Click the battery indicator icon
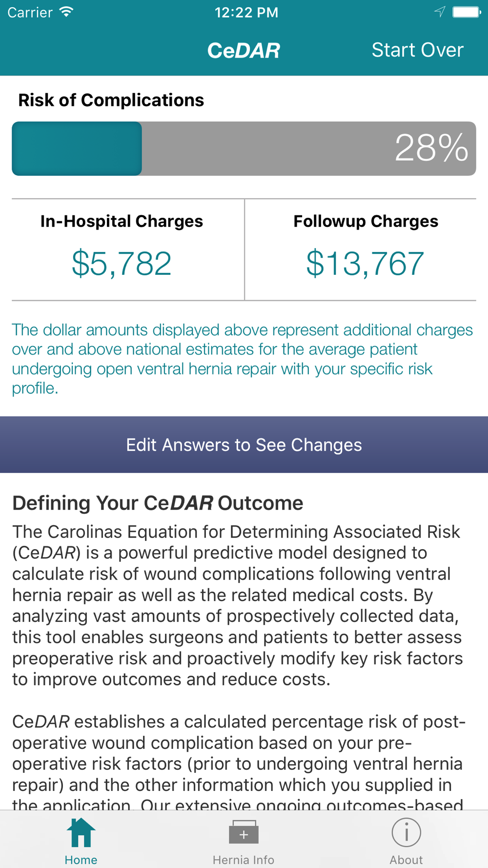 [x=466, y=12]
